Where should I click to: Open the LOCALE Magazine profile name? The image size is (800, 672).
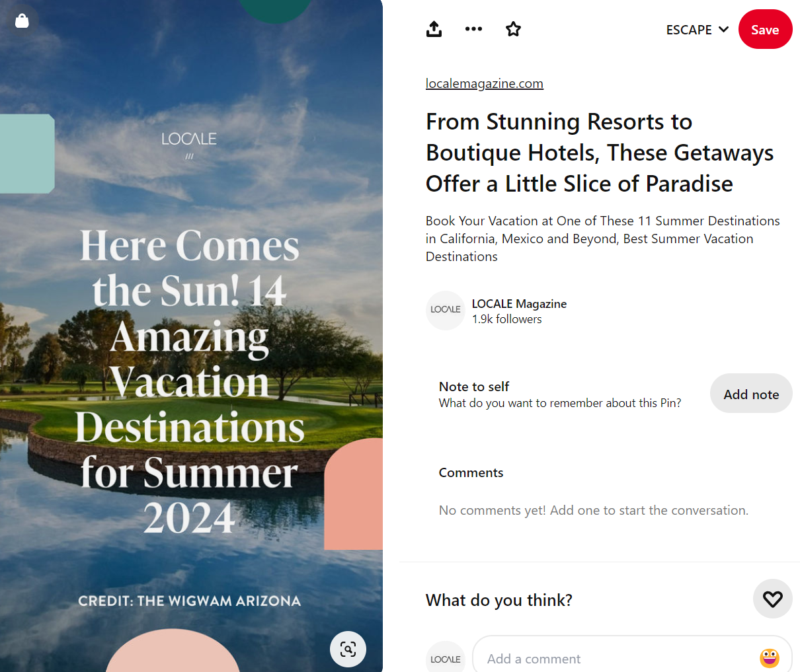pos(519,304)
